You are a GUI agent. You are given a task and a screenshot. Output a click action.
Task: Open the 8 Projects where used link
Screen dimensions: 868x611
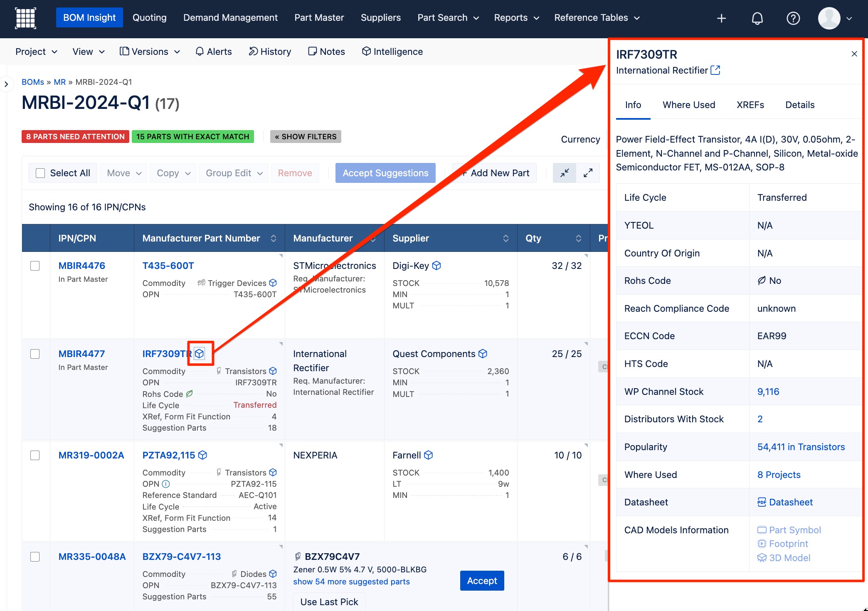(779, 475)
